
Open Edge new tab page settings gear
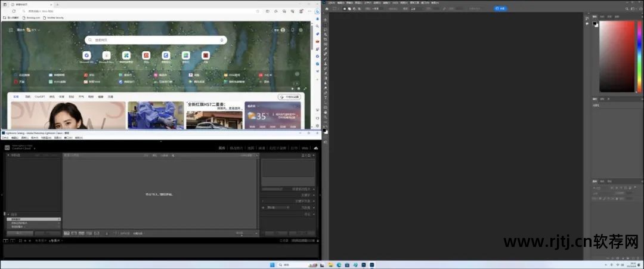[301, 30]
